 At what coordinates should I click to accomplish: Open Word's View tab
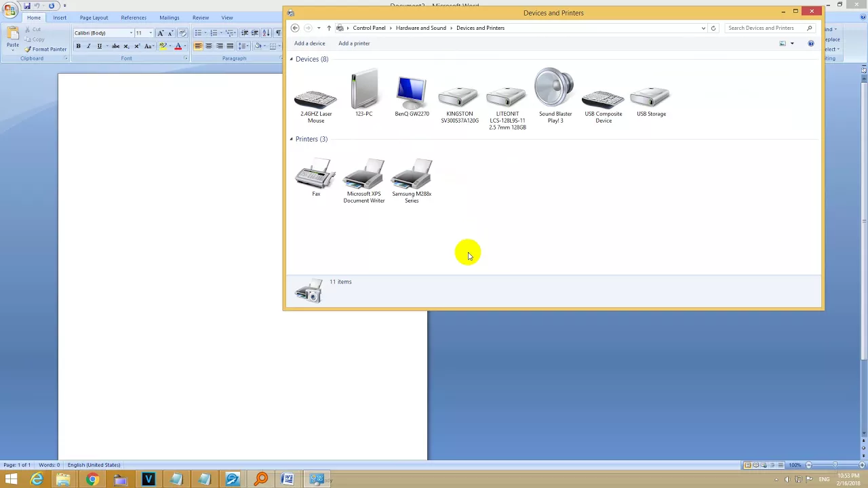pos(227,18)
